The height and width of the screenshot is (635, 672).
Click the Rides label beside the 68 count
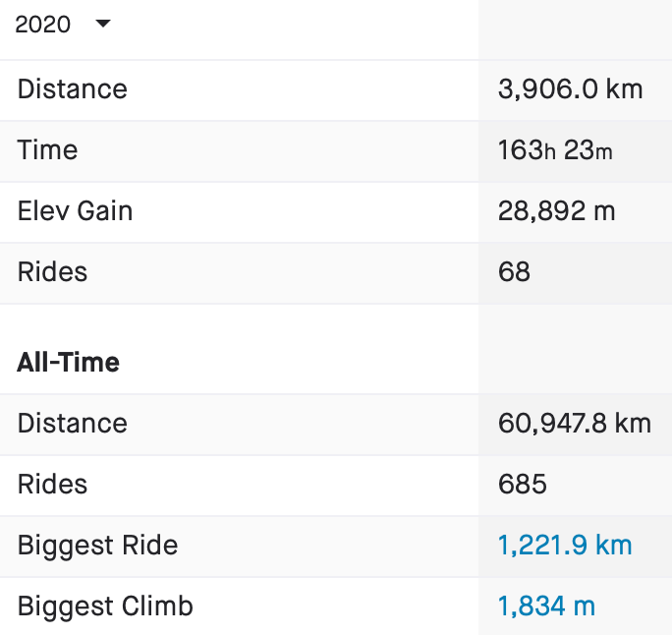coord(52,272)
